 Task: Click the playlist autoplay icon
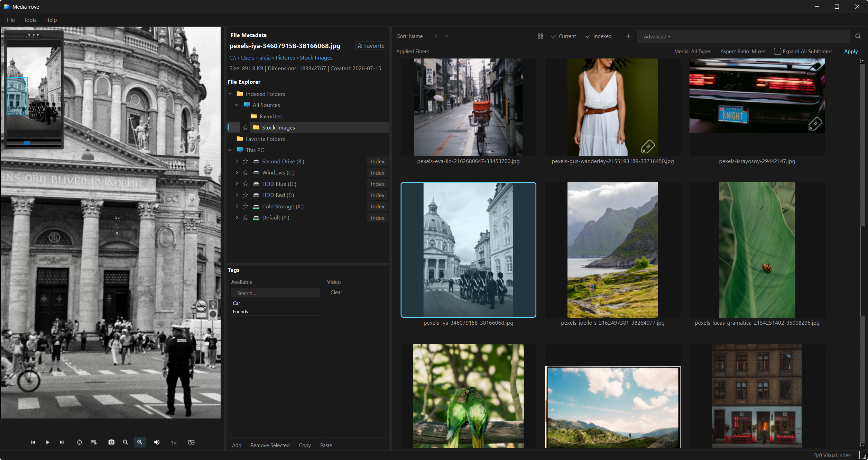pos(93,442)
